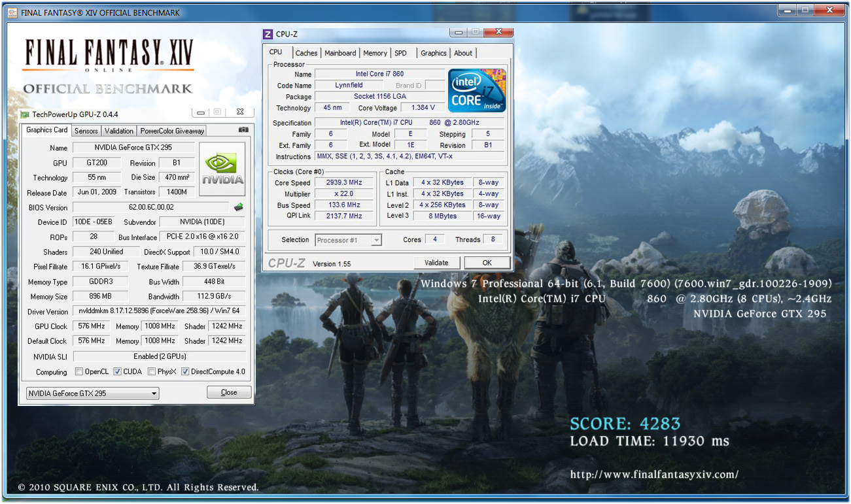This screenshot has height=504, width=851.
Task: Click the GPU-Z title bar icon
Action: pyautogui.click(x=25, y=114)
